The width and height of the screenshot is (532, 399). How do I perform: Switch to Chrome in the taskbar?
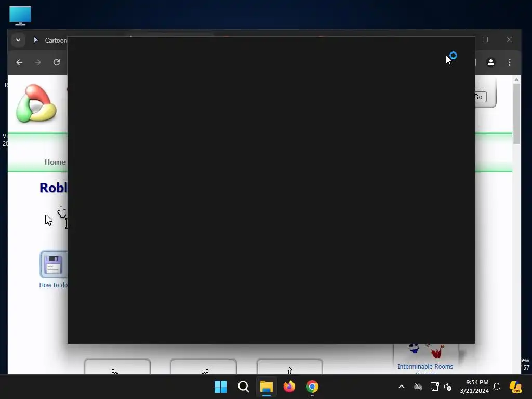[x=312, y=387]
